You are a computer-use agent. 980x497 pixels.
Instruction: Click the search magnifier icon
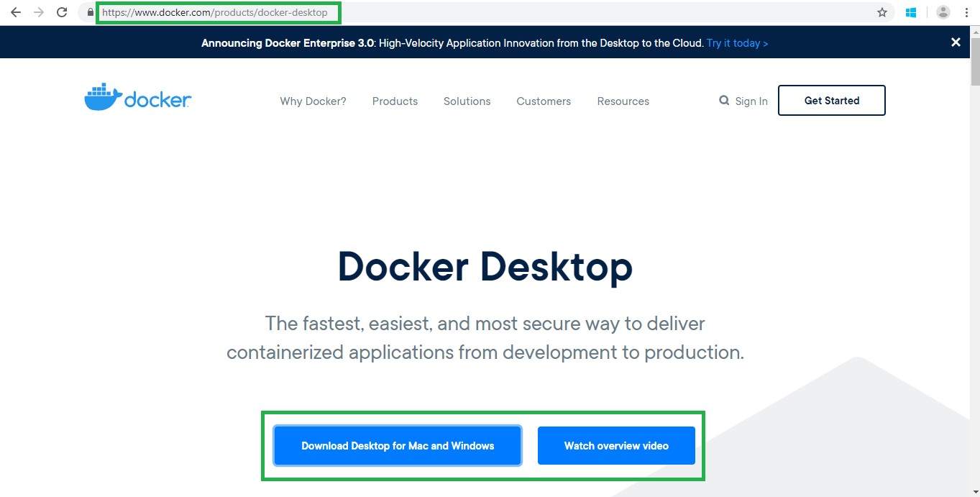click(x=724, y=101)
